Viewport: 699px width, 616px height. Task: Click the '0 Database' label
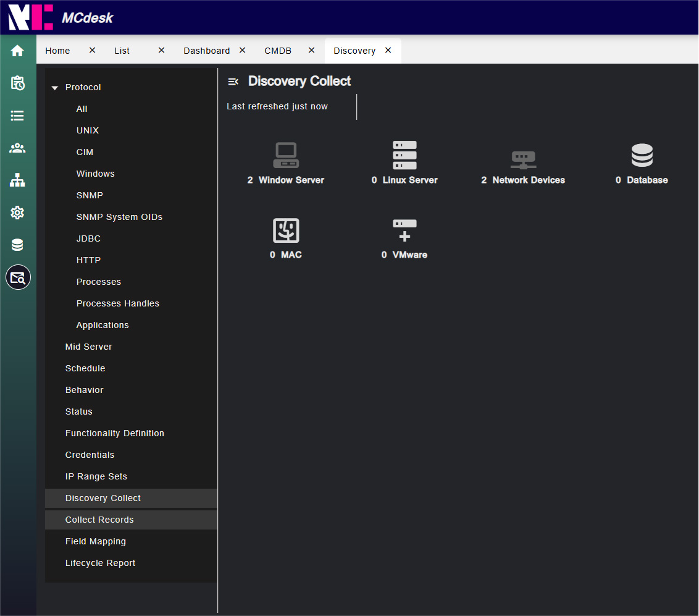642,180
